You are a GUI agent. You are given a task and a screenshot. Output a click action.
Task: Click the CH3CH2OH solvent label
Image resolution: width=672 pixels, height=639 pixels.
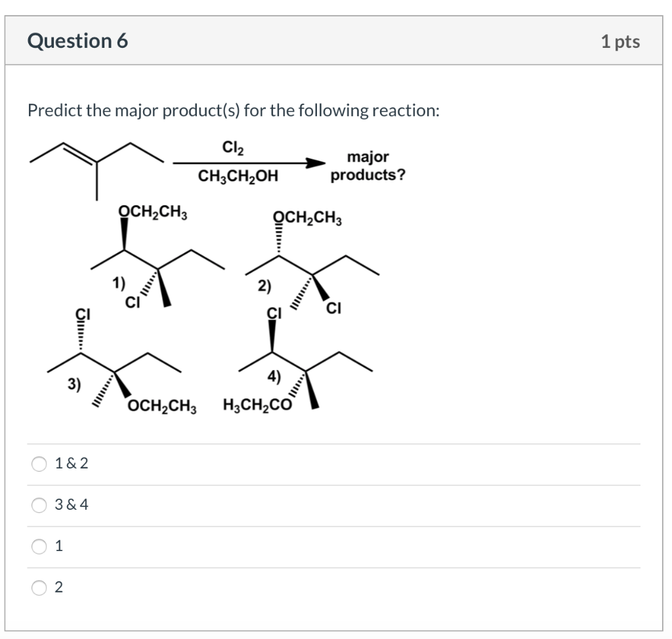coord(238,176)
